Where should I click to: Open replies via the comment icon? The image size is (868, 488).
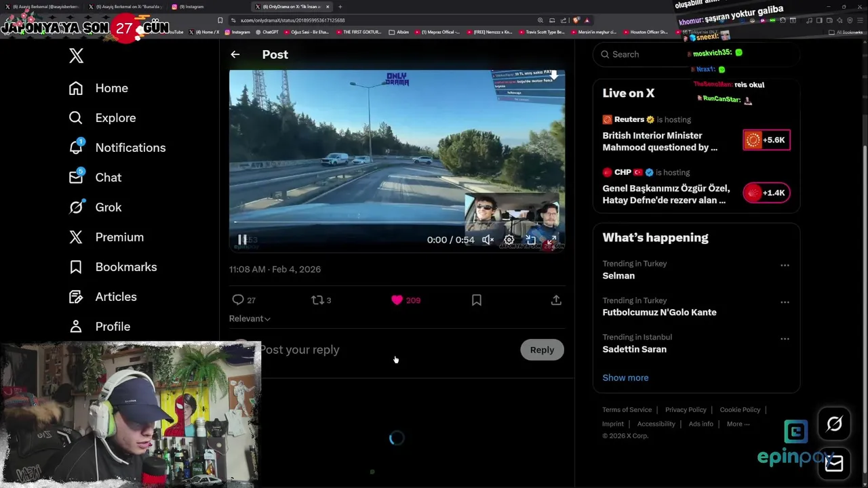pyautogui.click(x=238, y=300)
